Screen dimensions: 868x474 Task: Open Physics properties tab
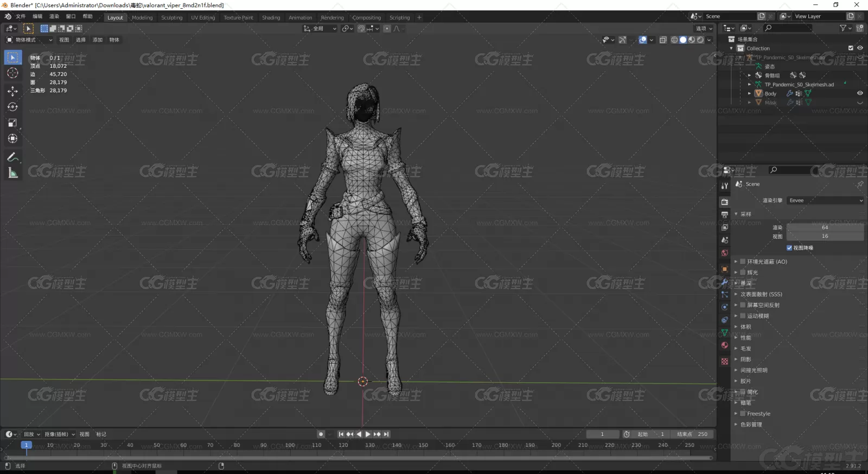[x=724, y=307]
